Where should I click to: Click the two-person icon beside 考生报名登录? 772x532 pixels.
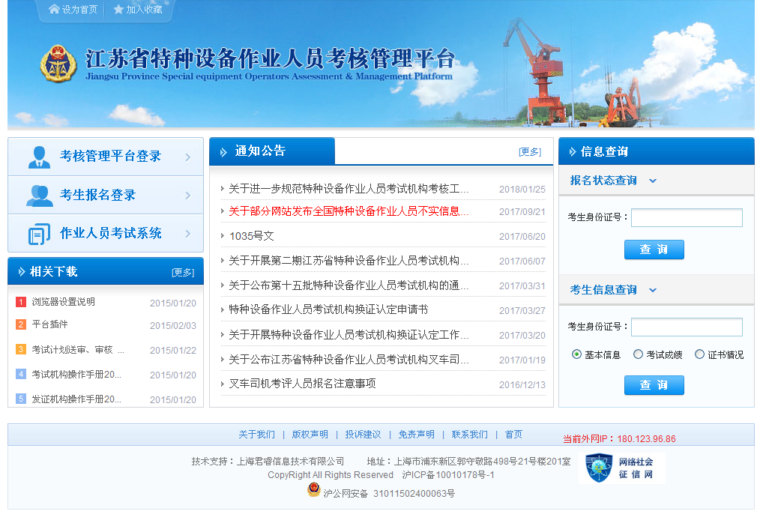pyautogui.click(x=39, y=196)
